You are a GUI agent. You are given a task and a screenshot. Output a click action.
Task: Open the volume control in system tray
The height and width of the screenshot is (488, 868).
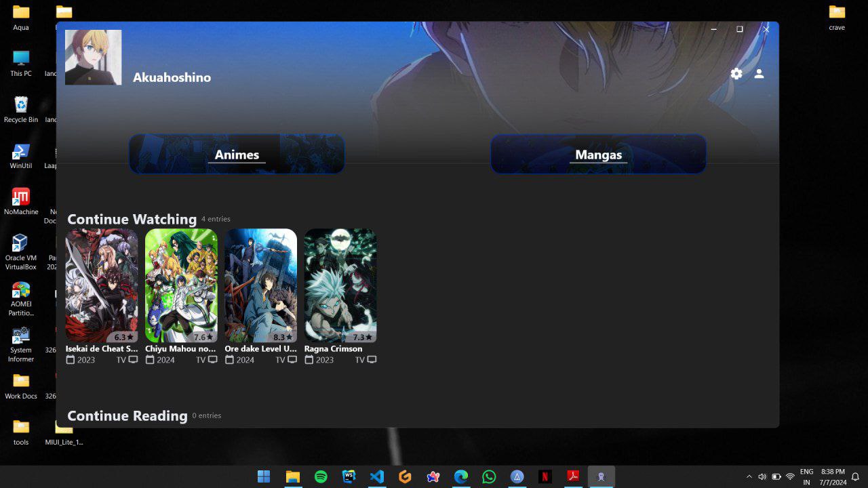click(762, 477)
